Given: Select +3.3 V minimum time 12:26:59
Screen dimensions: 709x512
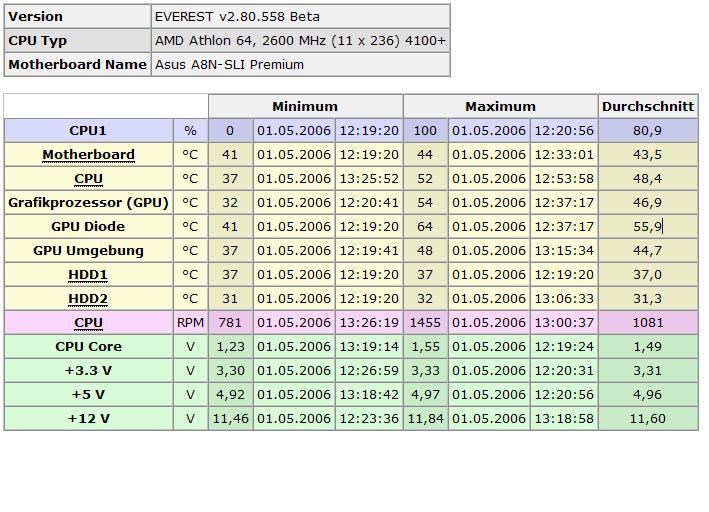Looking at the screenshot, I should (369, 370).
